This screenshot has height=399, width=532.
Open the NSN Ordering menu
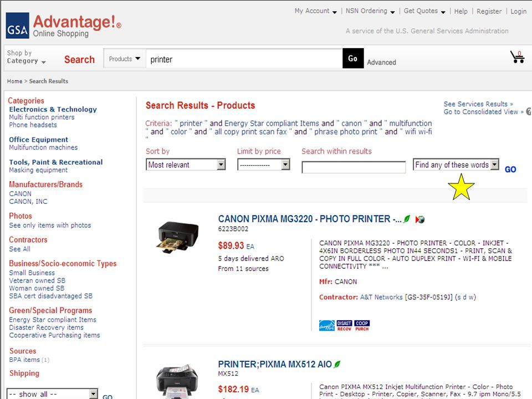(x=370, y=11)
